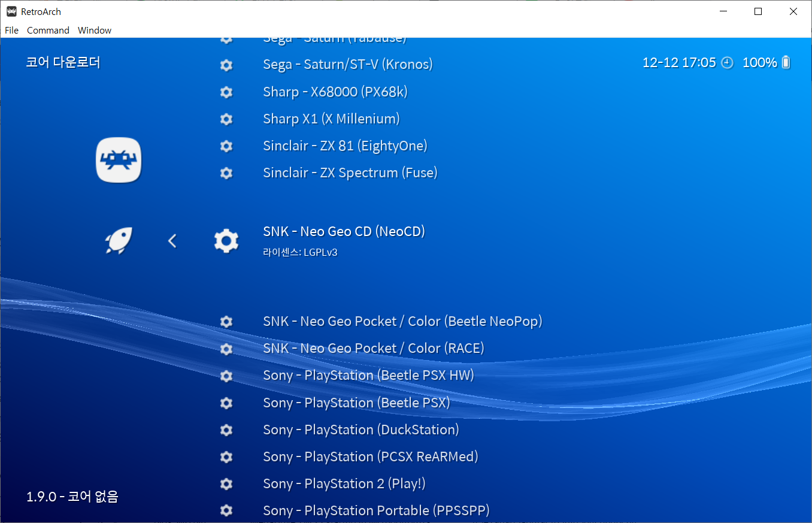Image resolution: width=812 pixels, height=523 pixels.
Task: Click the rocket load core icon
Action: pos(119,240)
